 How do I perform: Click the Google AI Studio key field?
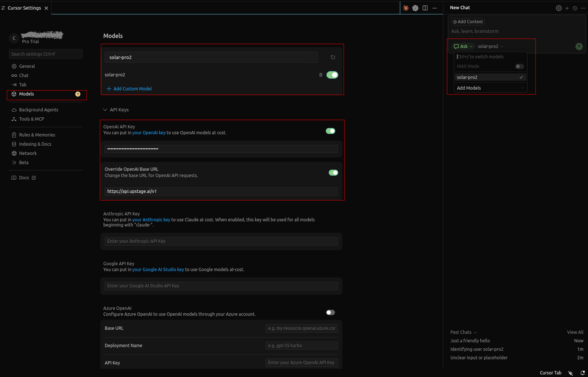tap(221, 286)
